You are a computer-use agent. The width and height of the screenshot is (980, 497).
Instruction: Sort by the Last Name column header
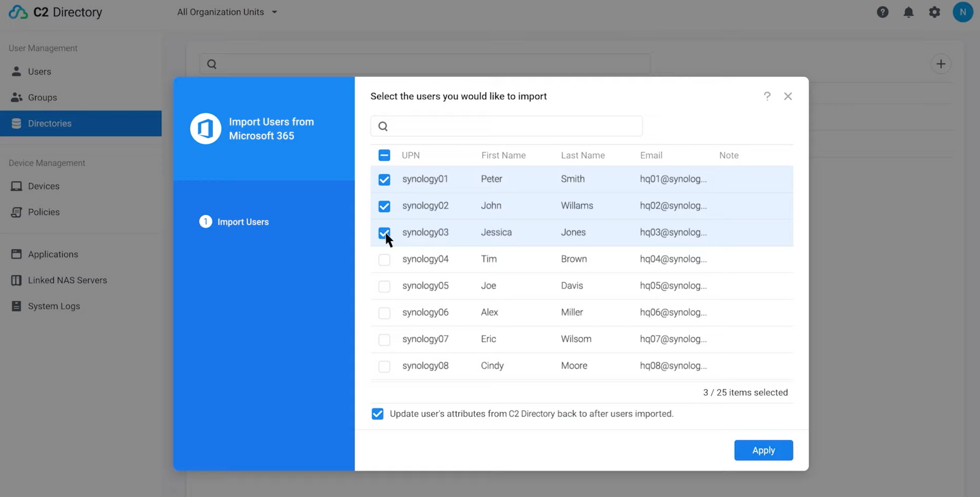pos(583,155)
